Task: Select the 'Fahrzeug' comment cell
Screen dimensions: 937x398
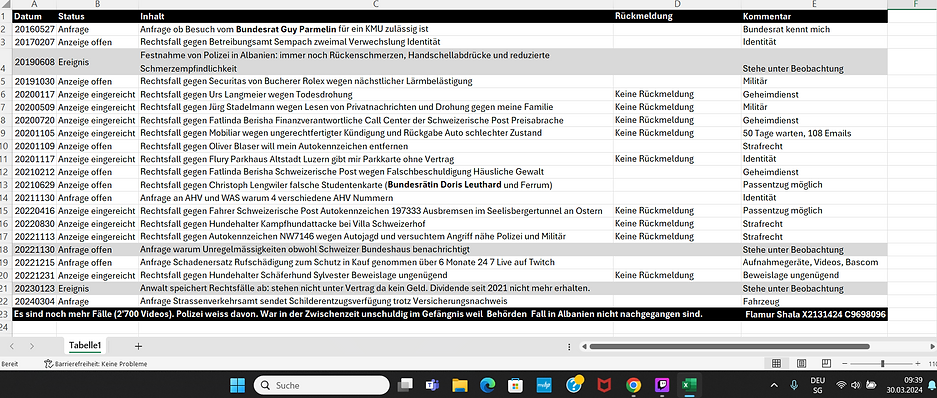Action: click(x=814, y=301)
